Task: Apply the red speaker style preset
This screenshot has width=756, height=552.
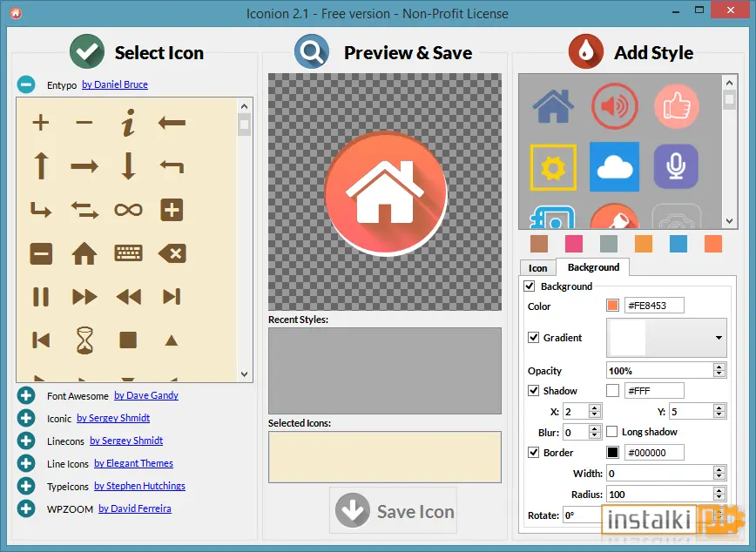Action: click(614, 106)
